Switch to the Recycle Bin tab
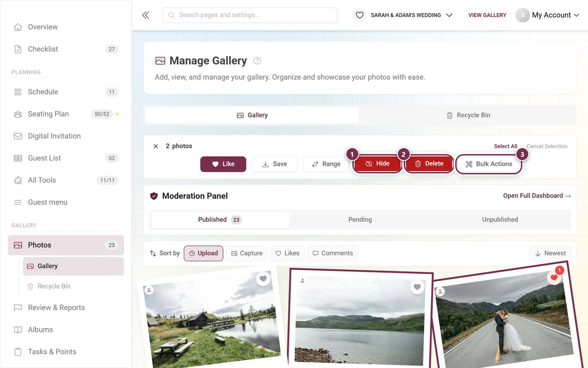Screen dimensions: 588x368 [x=468, y=115]
